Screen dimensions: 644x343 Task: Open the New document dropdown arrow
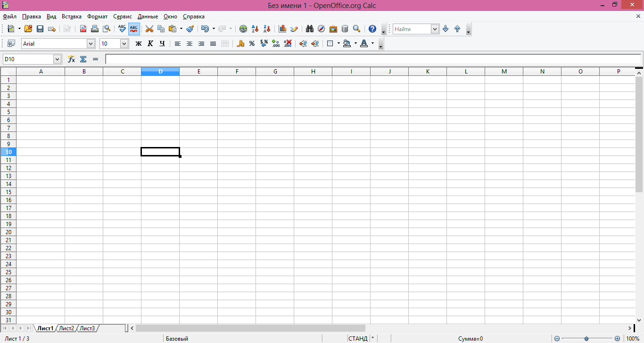[x=19, y=29]
